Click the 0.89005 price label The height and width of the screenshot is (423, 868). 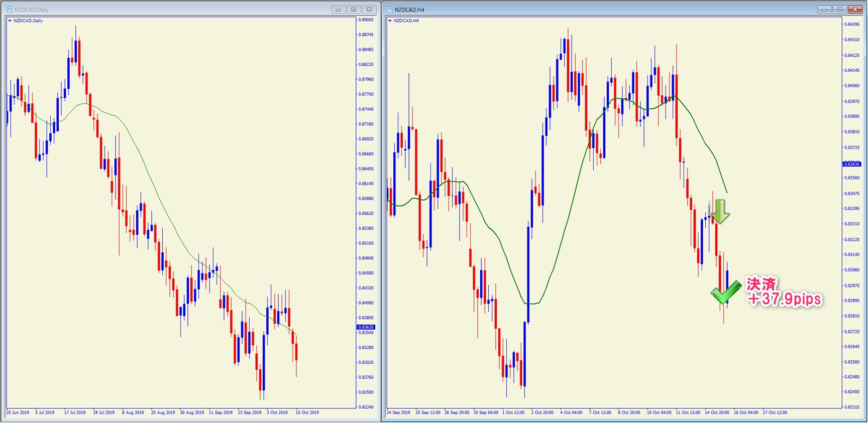coord(366,20)
